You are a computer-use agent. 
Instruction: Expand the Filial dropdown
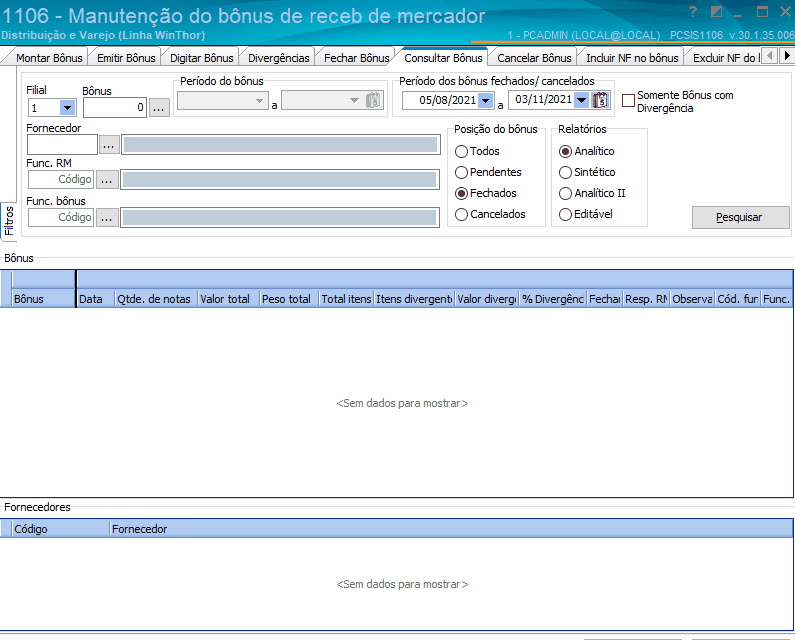[67, 108]
